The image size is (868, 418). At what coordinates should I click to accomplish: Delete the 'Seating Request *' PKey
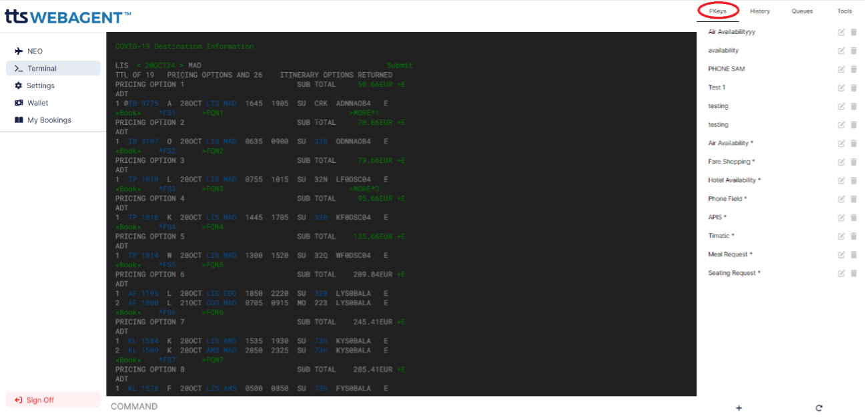pyautogui.click(x=854, y=273)
